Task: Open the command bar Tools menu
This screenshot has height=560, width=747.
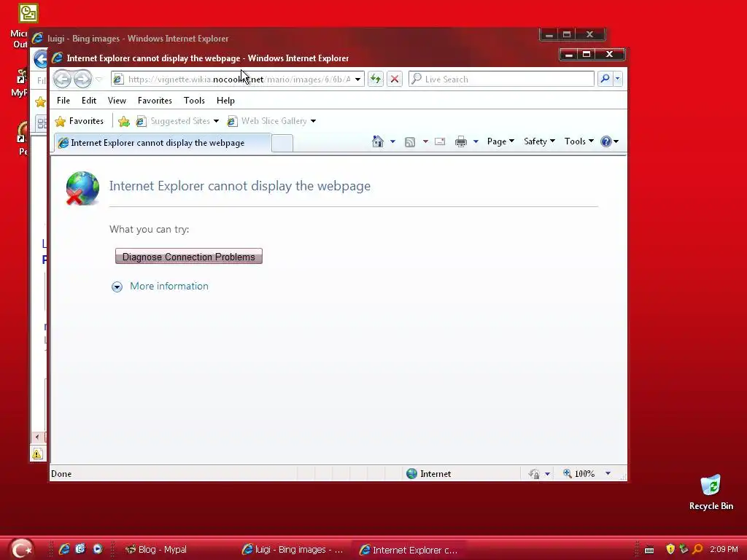Action: coord(578,141)
